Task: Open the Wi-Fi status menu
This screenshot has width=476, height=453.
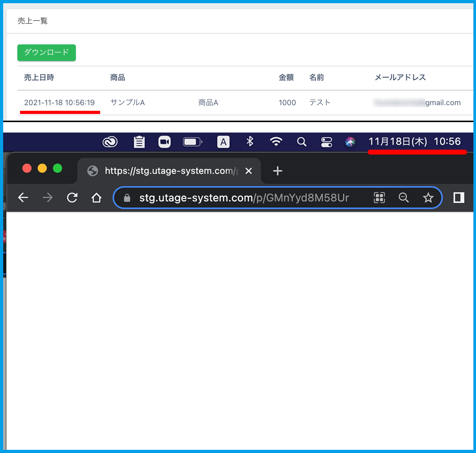Action: [276, 142]
